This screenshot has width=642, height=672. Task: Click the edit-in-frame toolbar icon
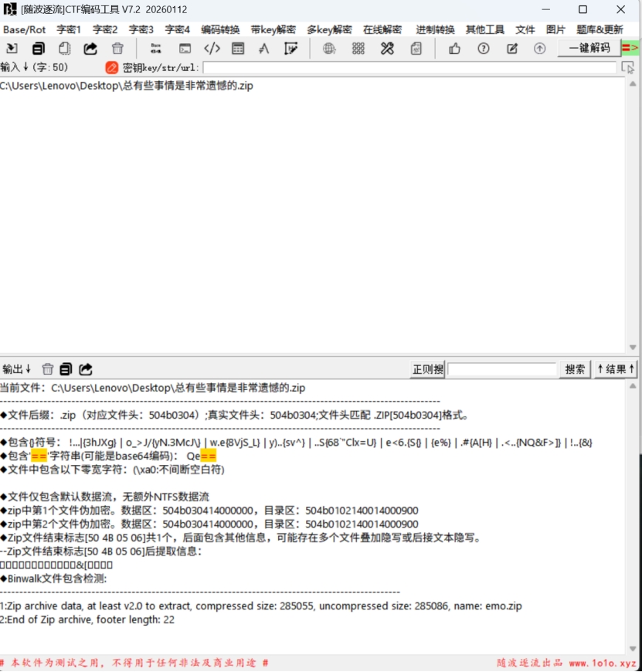[x=290, y=49]
